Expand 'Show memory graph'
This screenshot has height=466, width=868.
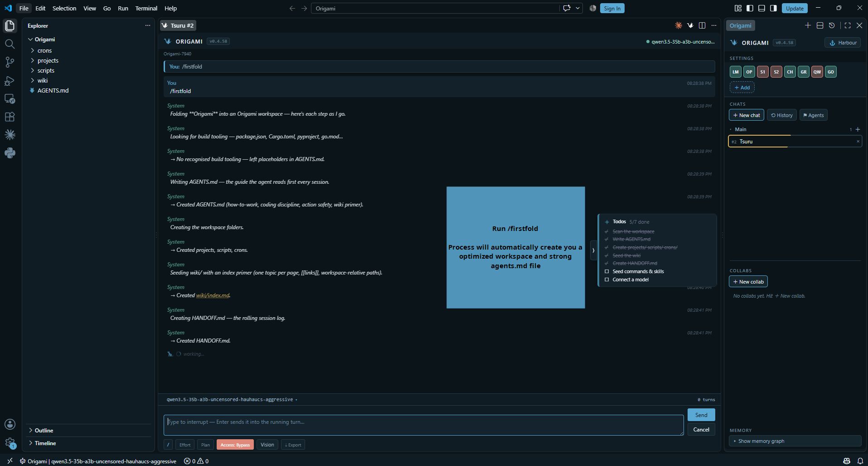point(795,441)
